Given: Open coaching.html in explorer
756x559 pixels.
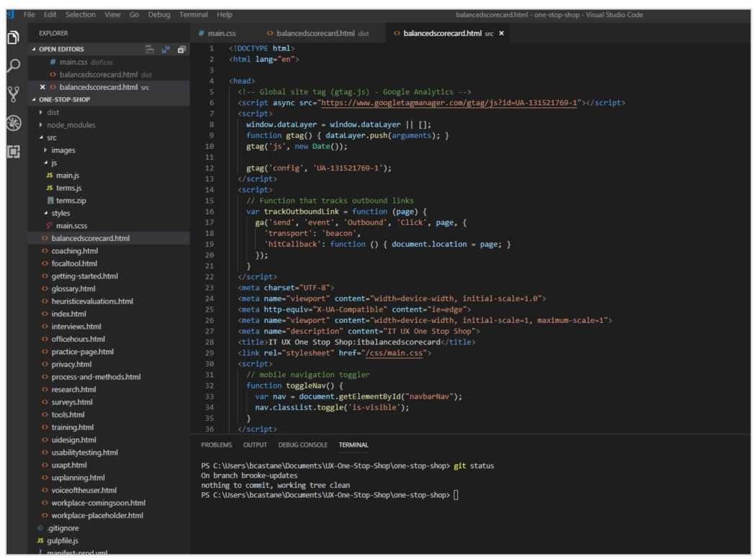Looking at the screenshot, I should 109,251.
